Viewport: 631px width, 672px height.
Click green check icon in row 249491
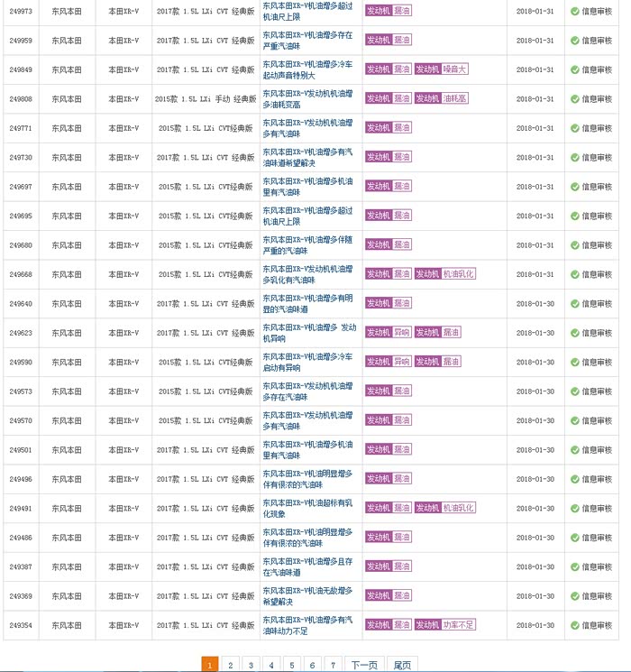tap(574, 508)
